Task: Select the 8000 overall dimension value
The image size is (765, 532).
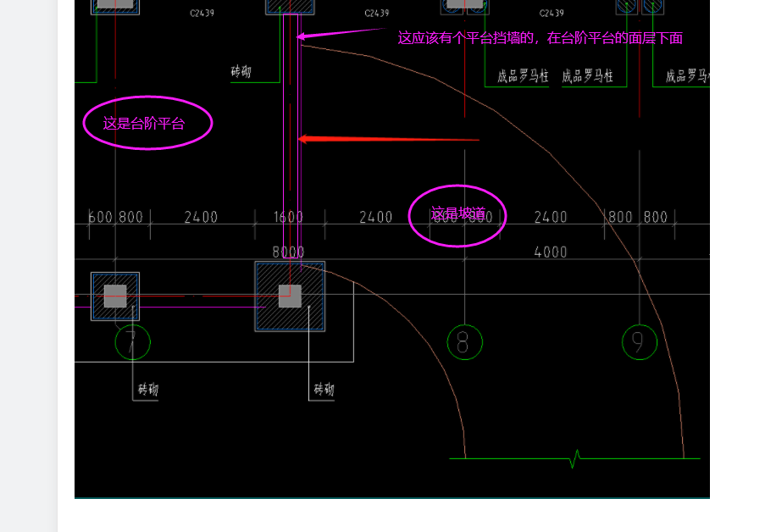Action: (x=288, y=252)
